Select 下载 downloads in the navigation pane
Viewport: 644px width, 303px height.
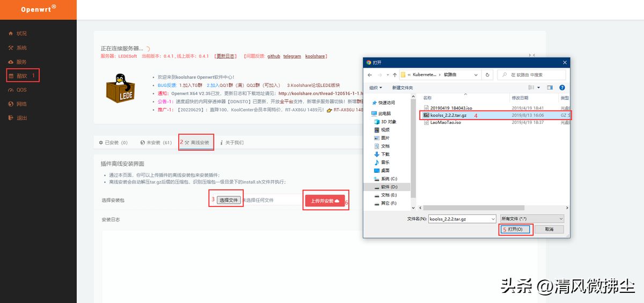point(382,154)
